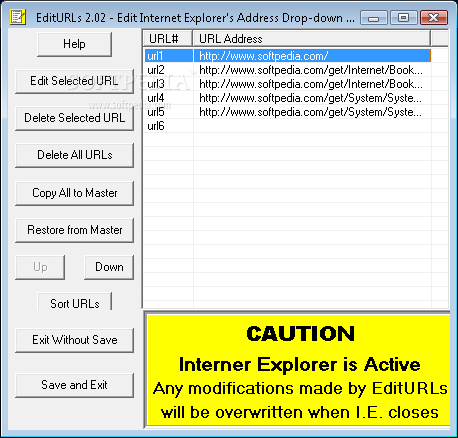This screenshot has height=438, width=458.
Task: Click the url5 address ending in System/Syste...
Action: 312,112
